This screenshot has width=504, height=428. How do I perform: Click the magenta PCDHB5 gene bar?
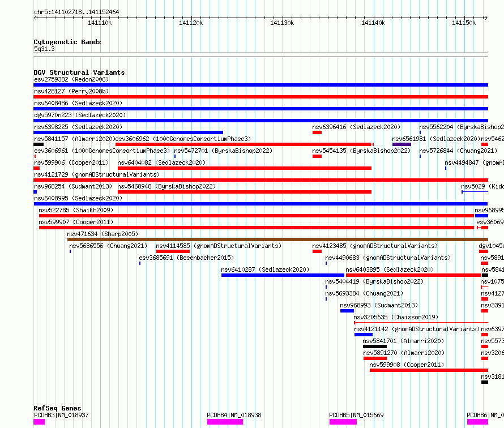(x=343, y=422)
